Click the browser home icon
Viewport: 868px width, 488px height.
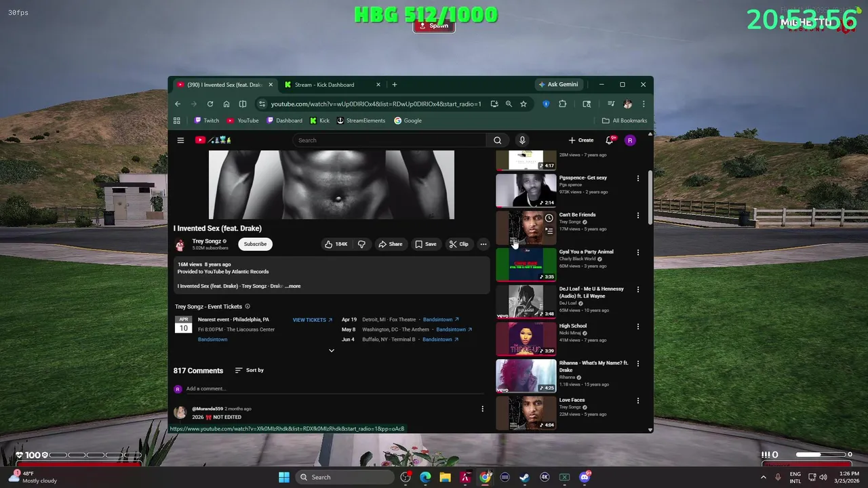pyautogui.click(x=226, y=104)
